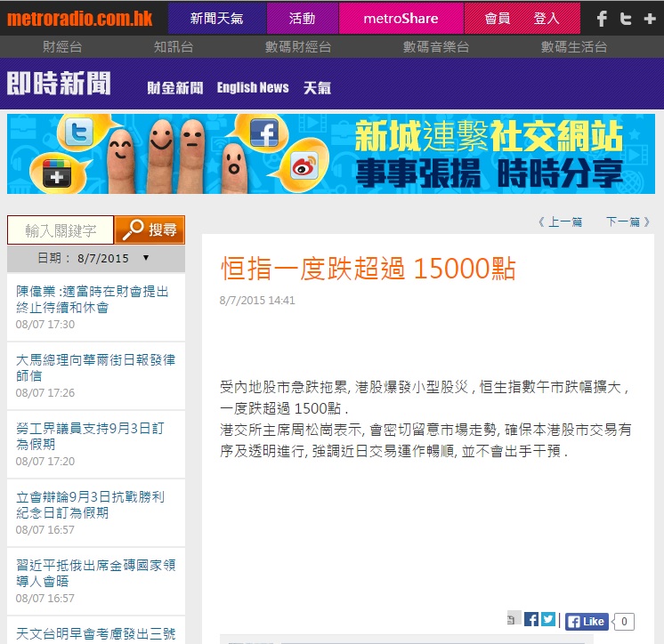Open the 活動 menu
The image size is (664, 644).
(303, 18)
